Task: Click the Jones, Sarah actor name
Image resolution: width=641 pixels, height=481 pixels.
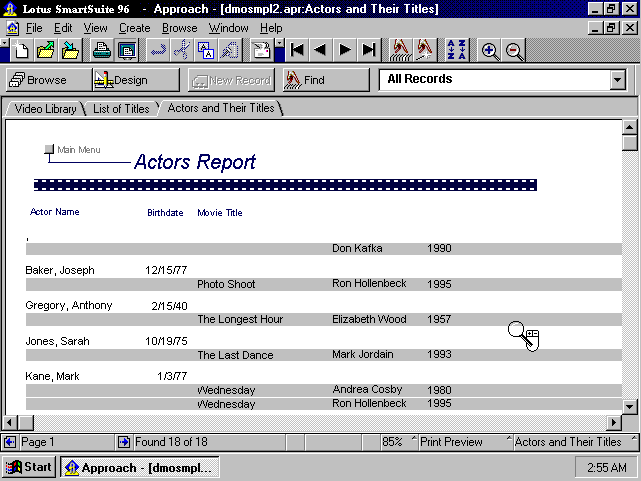Action: 57,341
